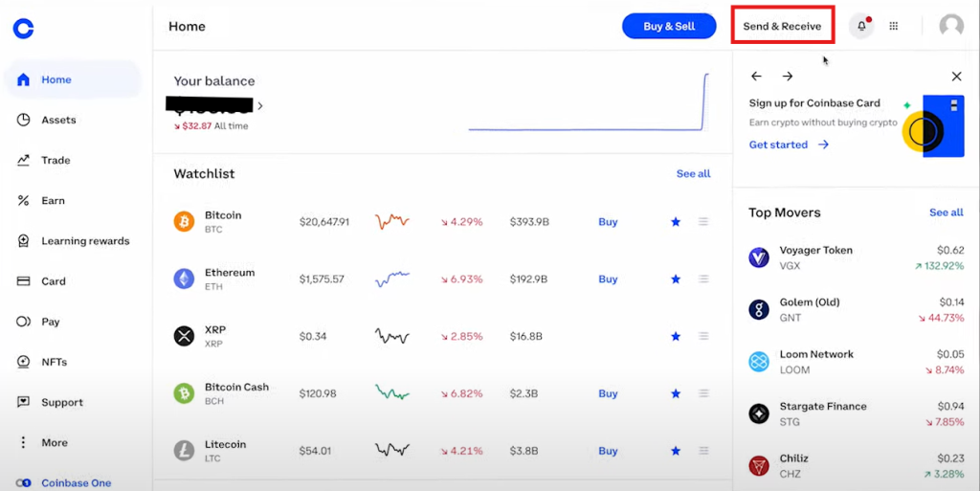This screenshot has height=491, width=980.
Task: Click the Litecoin coin icon
Action: click(x=184, y=451)
